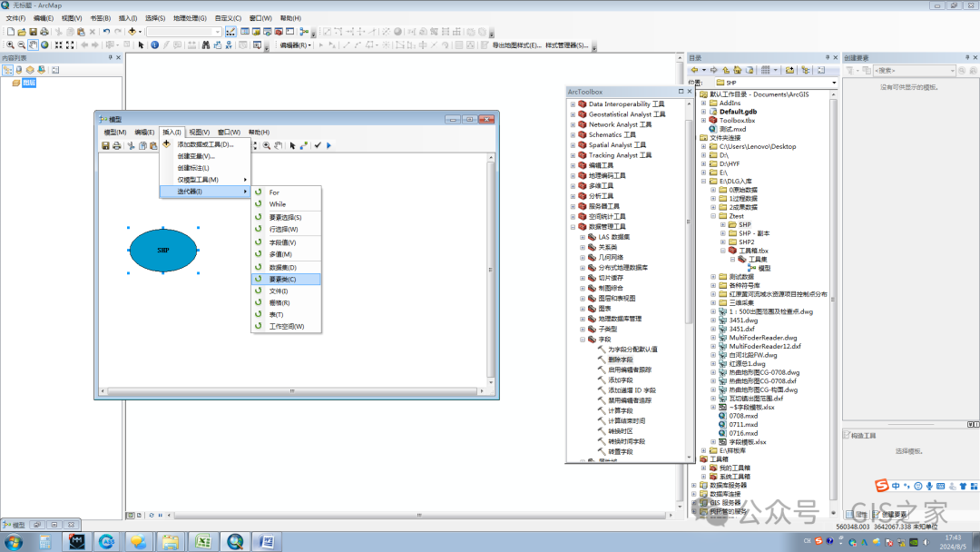
Task: Run the model with blue play
Action: point(329,145)
